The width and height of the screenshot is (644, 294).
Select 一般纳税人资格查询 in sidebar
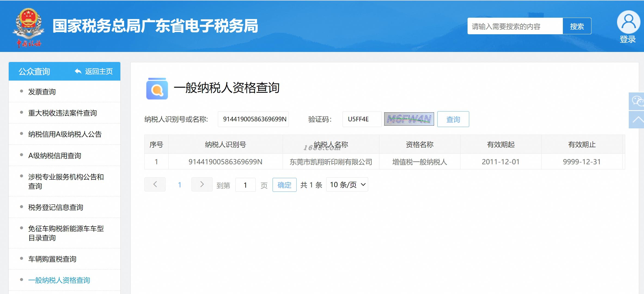[59, 280]
